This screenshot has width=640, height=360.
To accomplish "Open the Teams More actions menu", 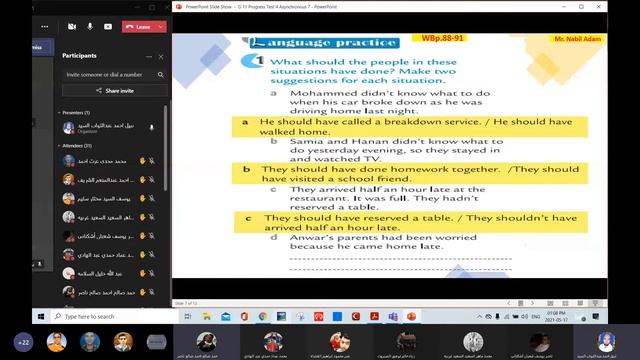I will [44, 27].
